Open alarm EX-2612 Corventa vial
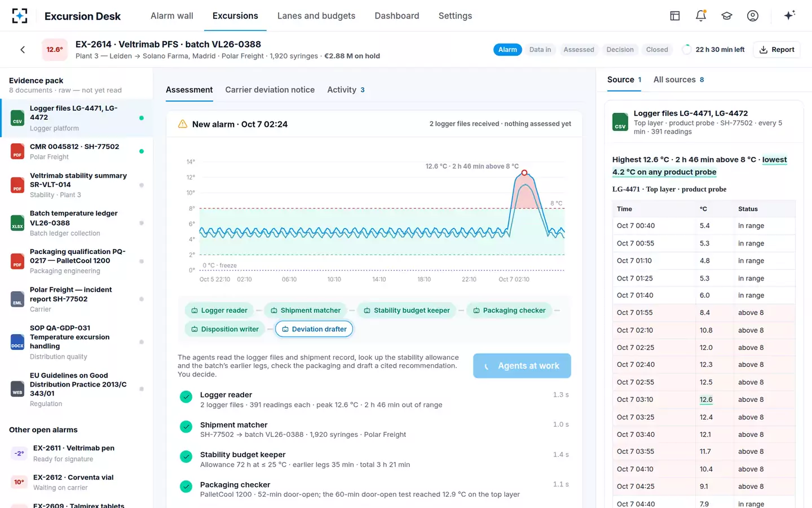812x508 pixels. (77, 483)
